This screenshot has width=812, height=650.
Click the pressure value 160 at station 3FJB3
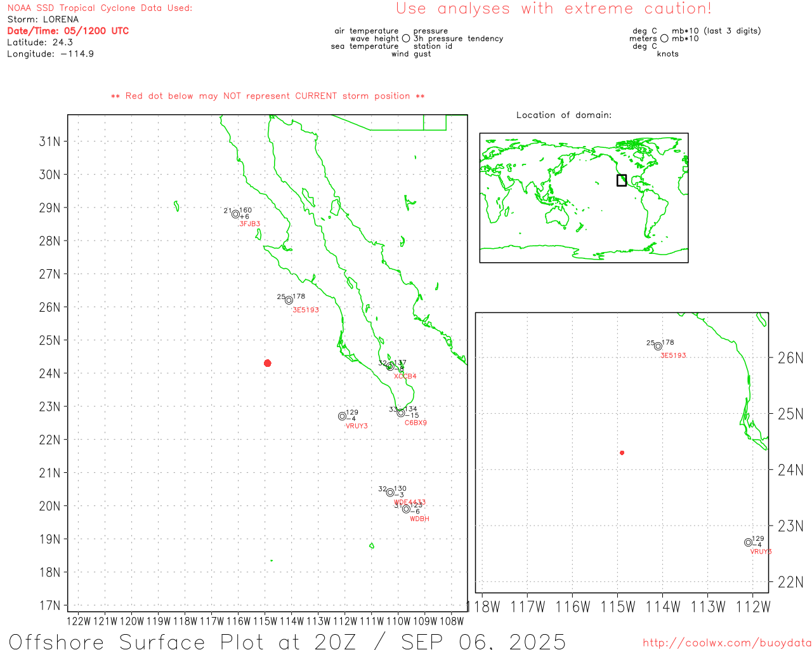pos(246,210)
